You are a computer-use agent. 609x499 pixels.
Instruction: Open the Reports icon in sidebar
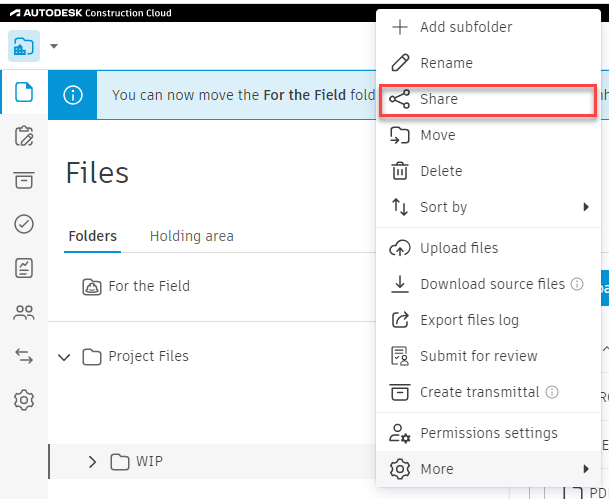24,268
